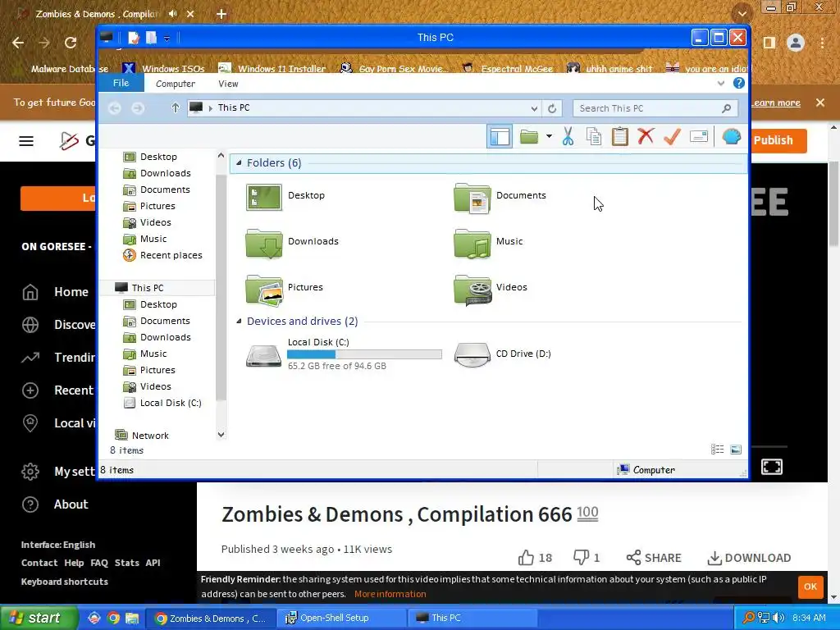Open About in the site sidebar
This screenshot has height=630, width=840.
(56, 504)
